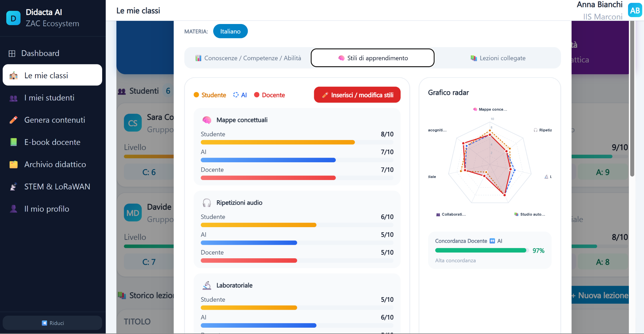Switch to Conoscenze / Competenze / Abilità tab

click(248, 58)
